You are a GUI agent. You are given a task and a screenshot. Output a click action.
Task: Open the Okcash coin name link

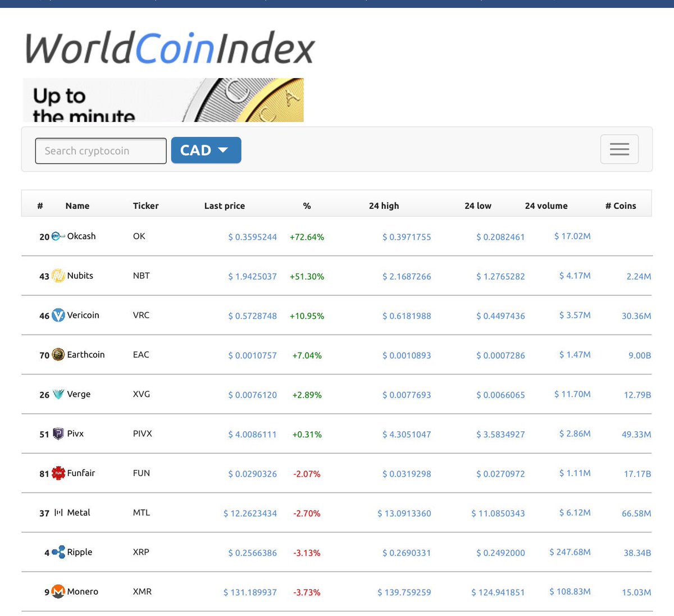[x=81, y=236]
